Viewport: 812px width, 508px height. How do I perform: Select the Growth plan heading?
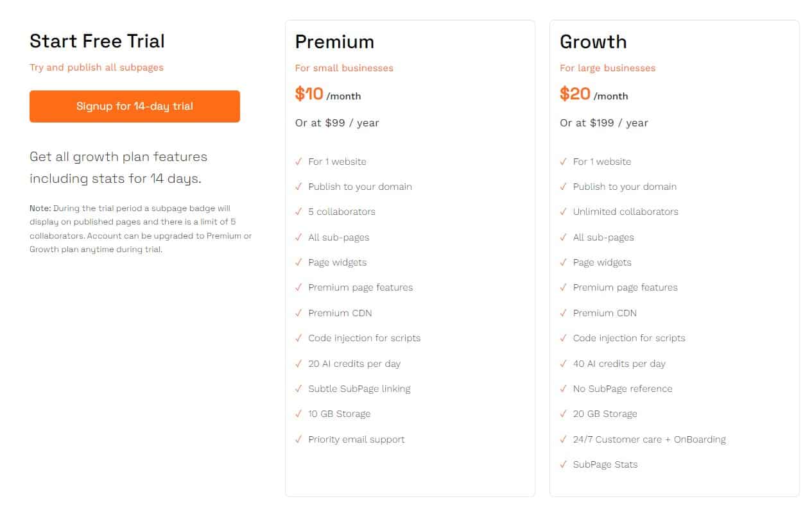pos(593,41)
